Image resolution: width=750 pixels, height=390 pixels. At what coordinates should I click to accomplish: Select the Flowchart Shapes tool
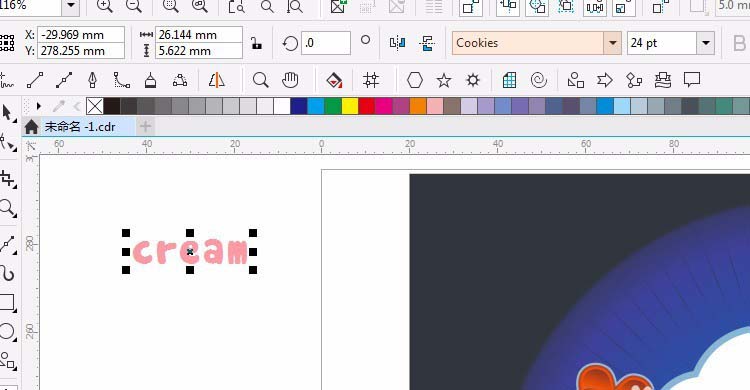[x=634, y=80]
